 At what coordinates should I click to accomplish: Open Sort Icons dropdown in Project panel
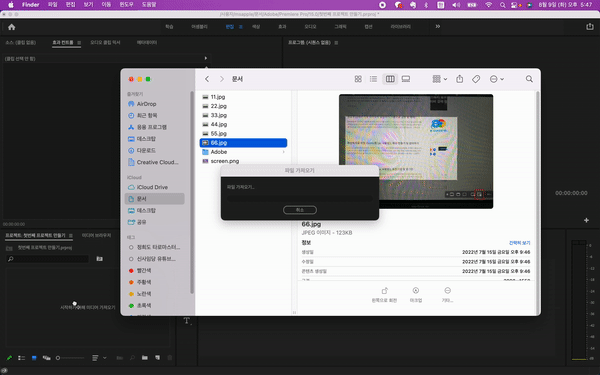click(99, 358)
